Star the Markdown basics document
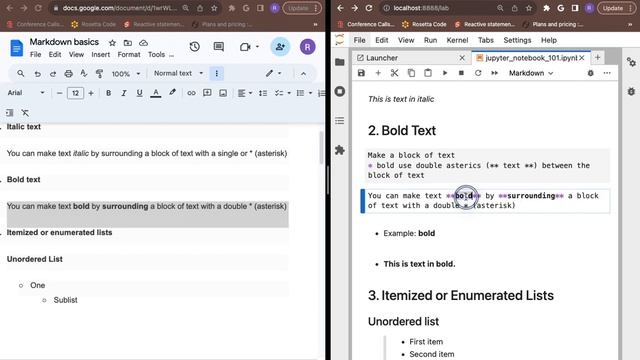This screenshot has width=640, height=360. (112, 43)
